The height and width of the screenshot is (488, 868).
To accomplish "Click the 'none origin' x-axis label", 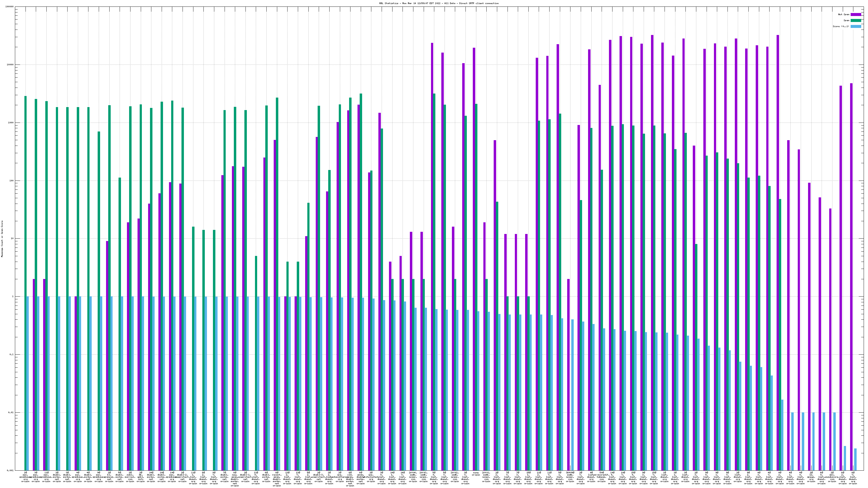I will 476,474.
